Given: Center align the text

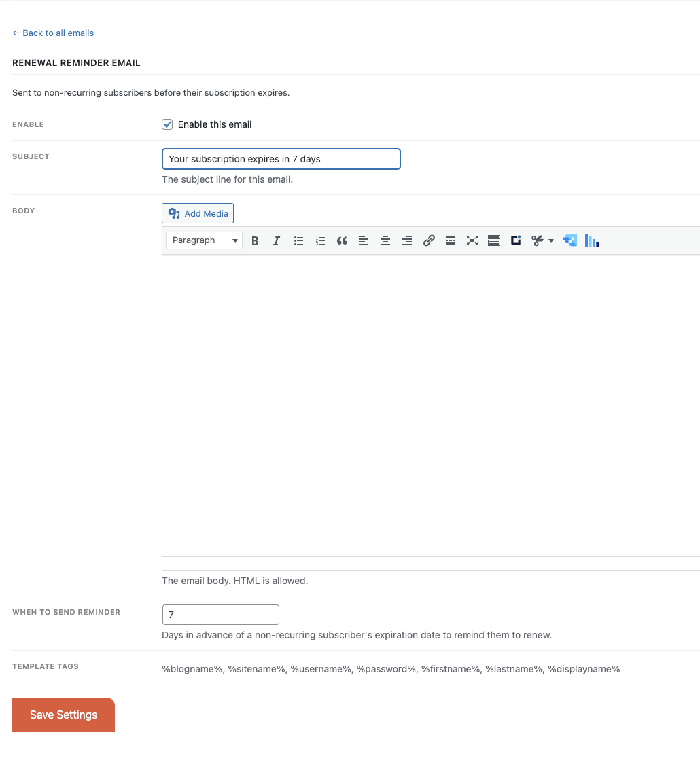Looking at the screenshot, I should tap(385, 240).
